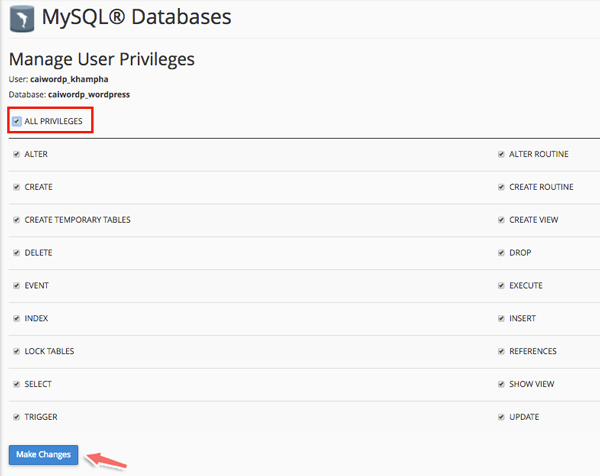Screen dimensions: 600x476
Task: Click the ALL PRIVILEGES label text
Action: (54, 121)
